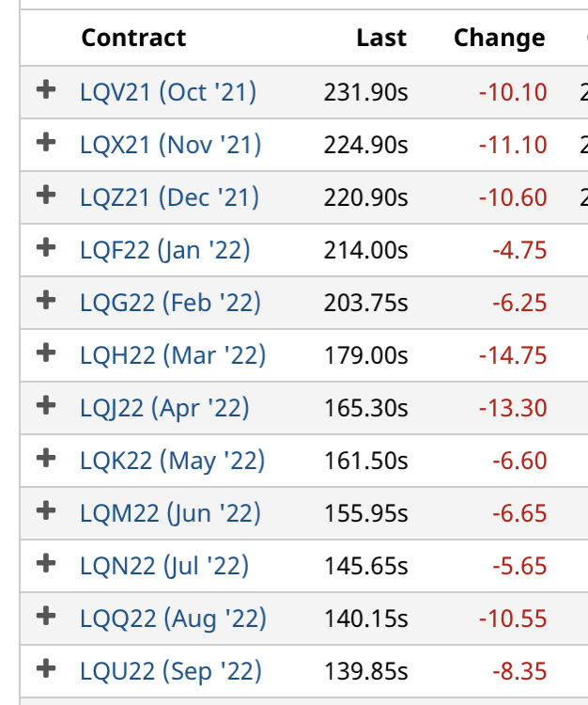Open the LQK22 (May '22) contract link
Viewport: 588px width, 705px height.
pos(173,461)
